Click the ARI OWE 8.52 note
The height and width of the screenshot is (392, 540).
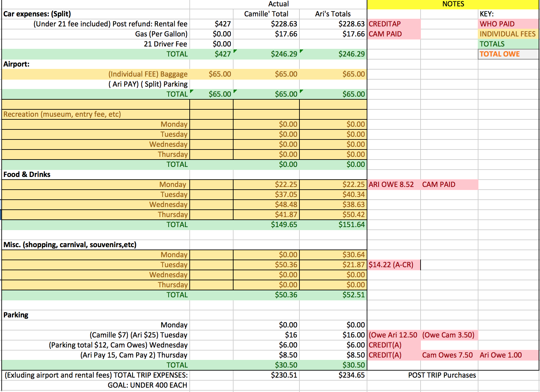(394, 185)
